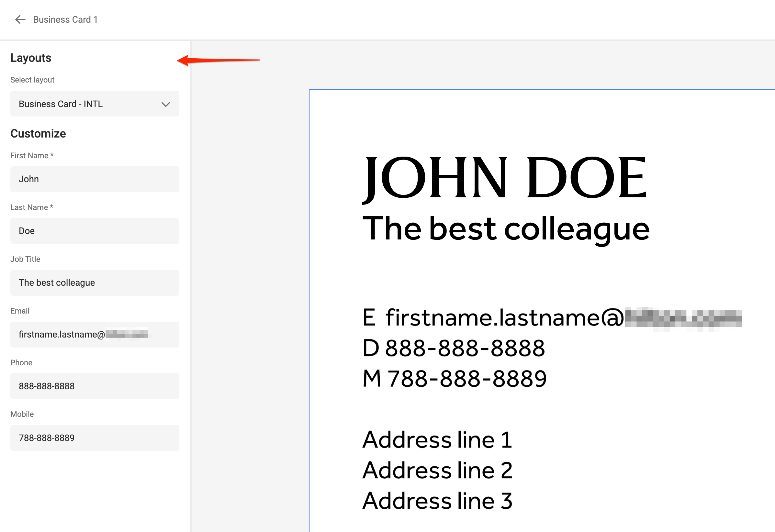Click the Layouts heading
This screenshot has height=532, width=775.
(31, 58)
